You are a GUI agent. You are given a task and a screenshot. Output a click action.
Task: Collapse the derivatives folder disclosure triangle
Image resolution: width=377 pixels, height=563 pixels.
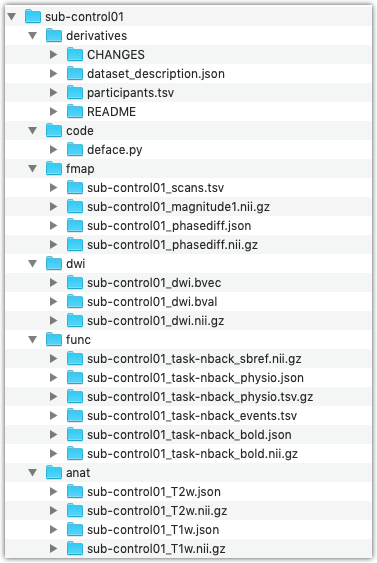point(33,36)
